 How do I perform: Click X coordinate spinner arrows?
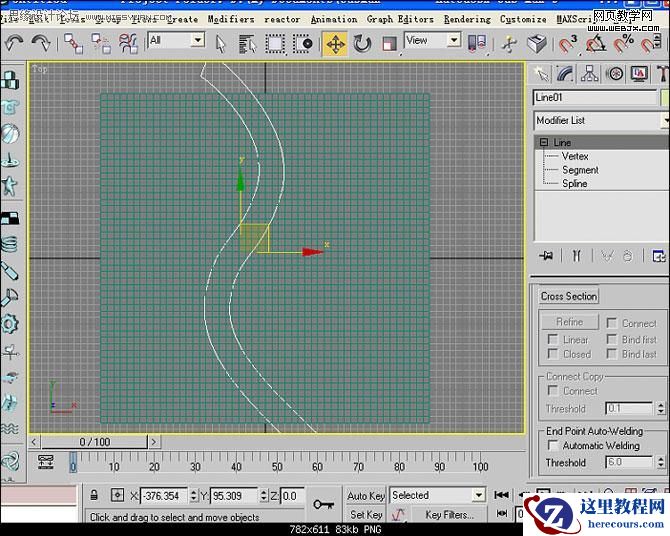pyautogui.click(x=193, y=495)
